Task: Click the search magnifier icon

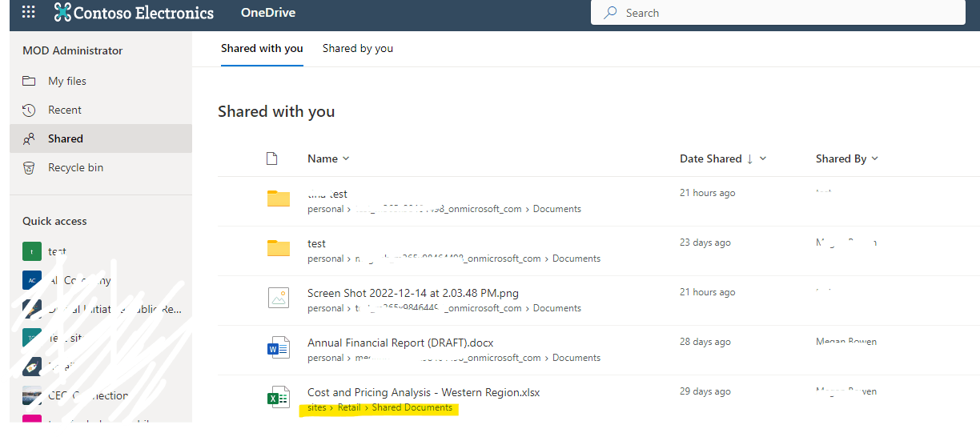Action: click(611, 13)
